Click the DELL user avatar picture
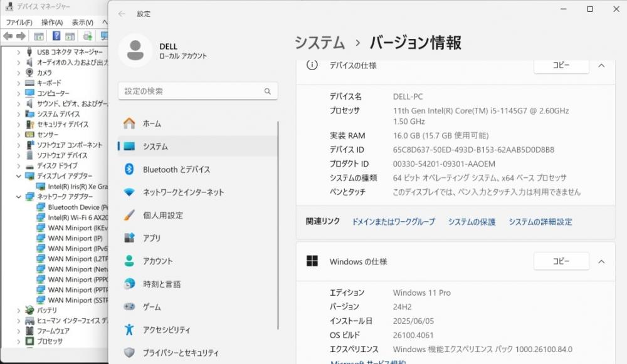Viewport: 627px width, 364px height. [x=135, y=50]
